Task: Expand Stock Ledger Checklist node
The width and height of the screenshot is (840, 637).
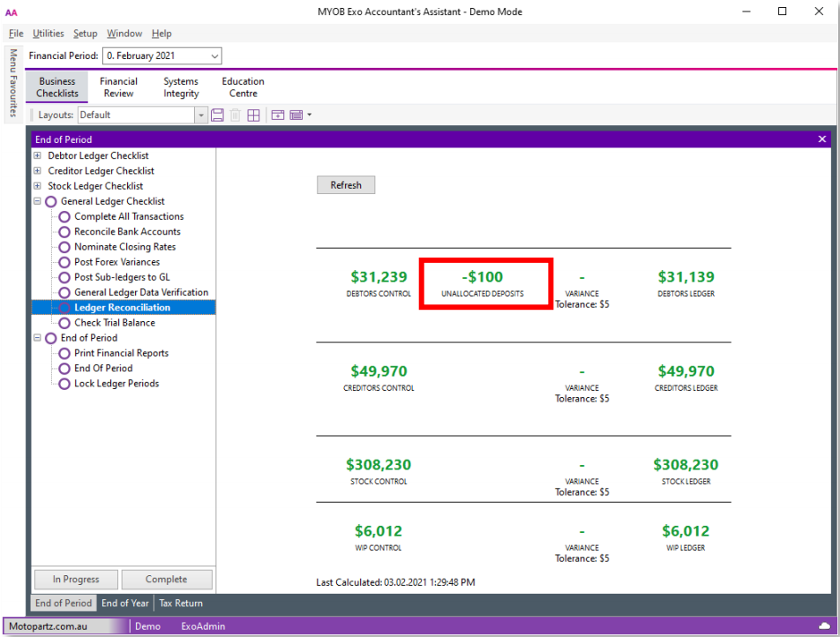Action: click(37, 186)
